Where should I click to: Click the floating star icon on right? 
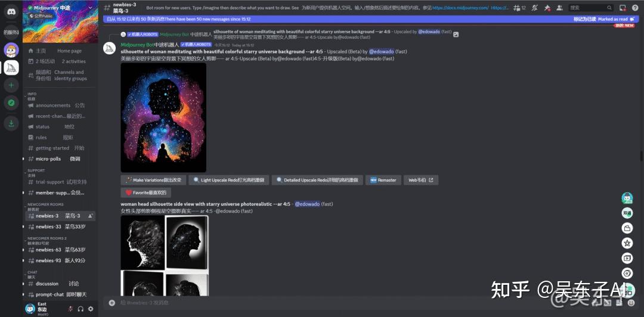[627, 243]
